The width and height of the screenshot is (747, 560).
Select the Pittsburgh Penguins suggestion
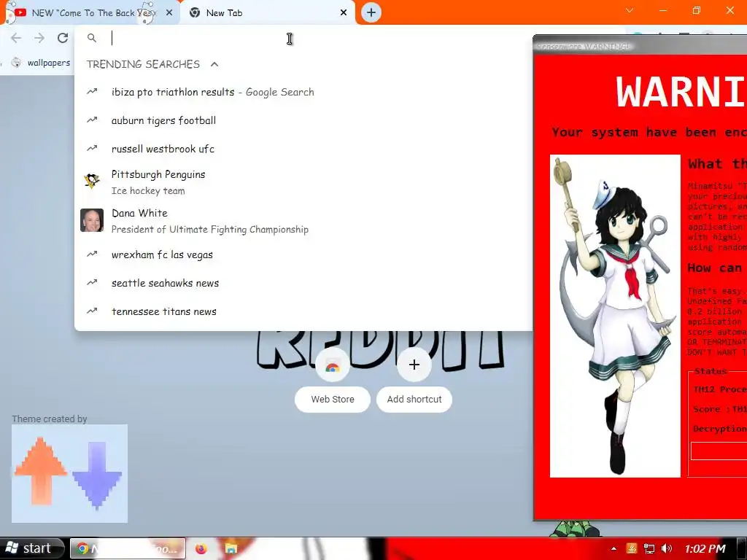(303, 182)
